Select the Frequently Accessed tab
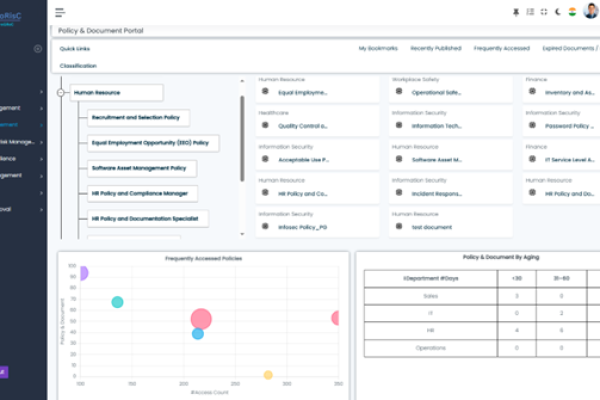The width and height of the screenshot is (600, 400). click(500, 48)
